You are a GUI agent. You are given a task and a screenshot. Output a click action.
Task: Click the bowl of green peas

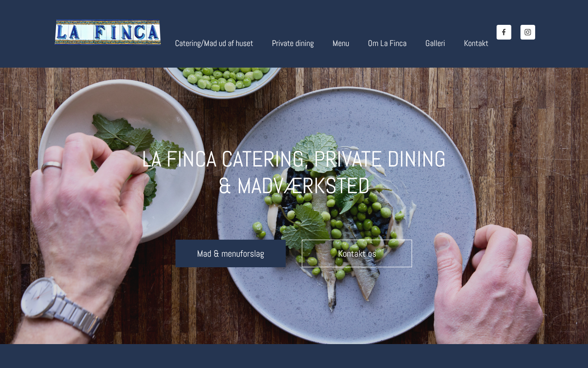click(224, 79)
